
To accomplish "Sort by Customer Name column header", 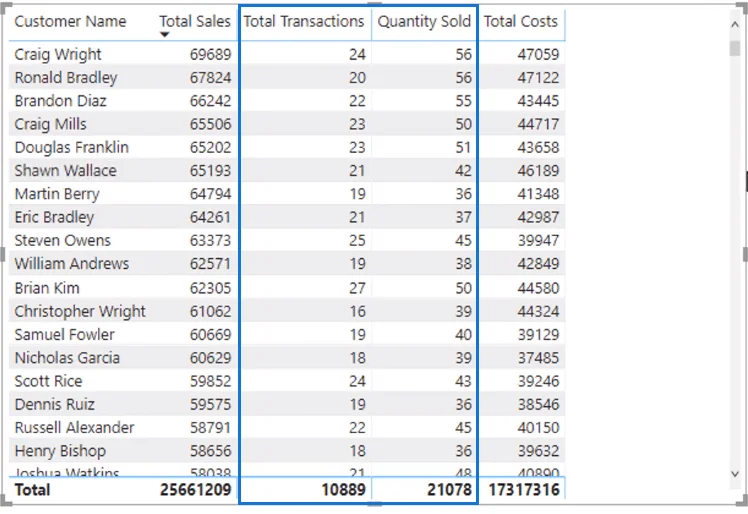I will [70, 21].
